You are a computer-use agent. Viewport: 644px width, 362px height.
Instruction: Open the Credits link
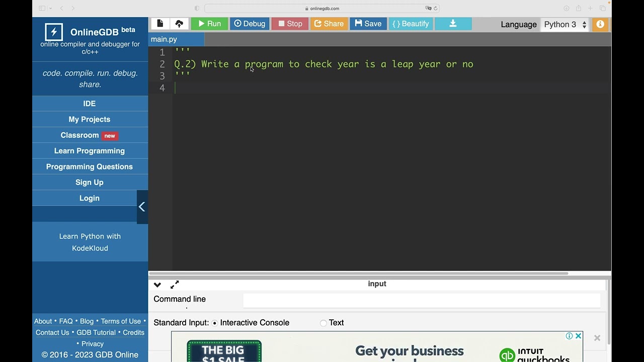point(133,332)
